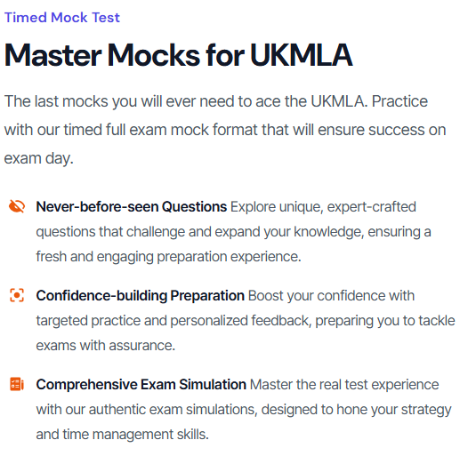
Task: Click the crossed-out eye icon
Action: pos(17,206)
